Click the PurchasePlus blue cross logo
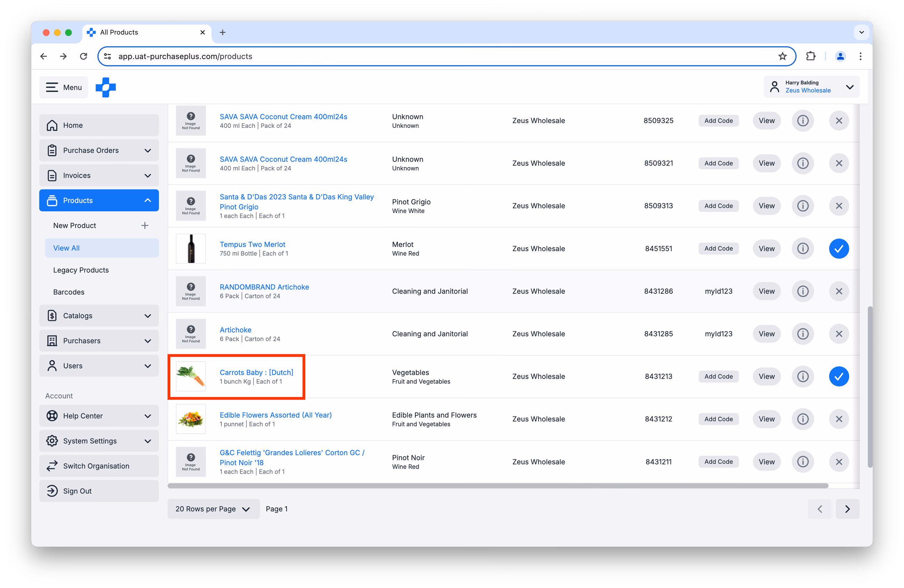Viewport: 904px width, 588px height. [x=106, y=87]
